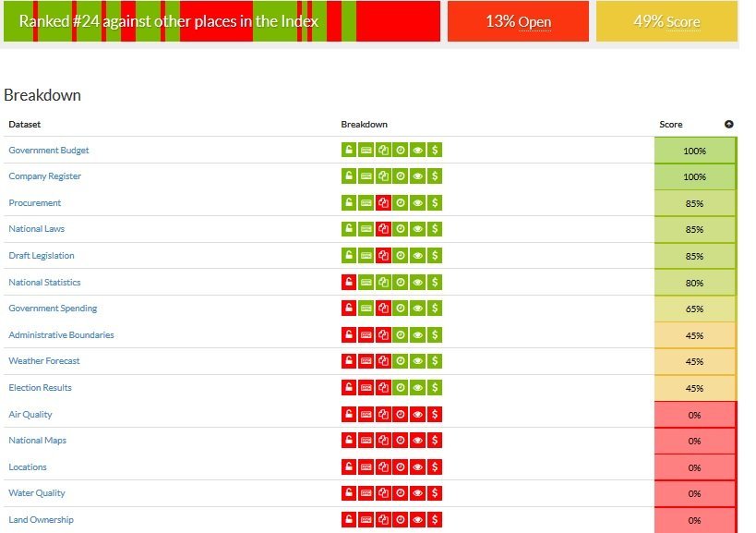The image size is (756, 533).
Task: Open the Water Quality dataset link
Action: coord(37,493)
